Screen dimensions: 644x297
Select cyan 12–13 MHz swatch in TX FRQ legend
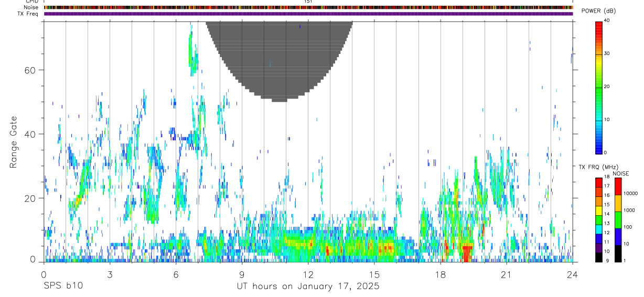coord(599,229)
